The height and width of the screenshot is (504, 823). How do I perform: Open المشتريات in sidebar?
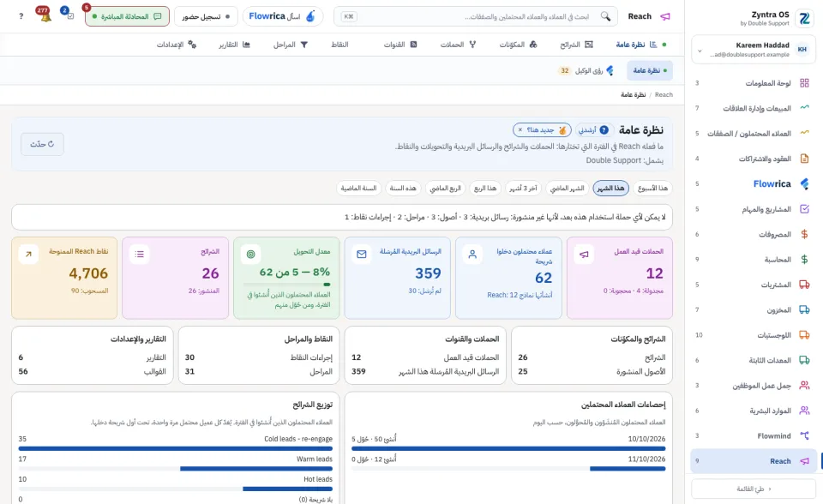click(752, 285)
